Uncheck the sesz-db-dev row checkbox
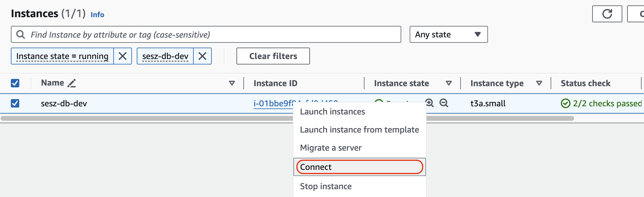This screenshot has width=644, height=197. coord(15,103)
